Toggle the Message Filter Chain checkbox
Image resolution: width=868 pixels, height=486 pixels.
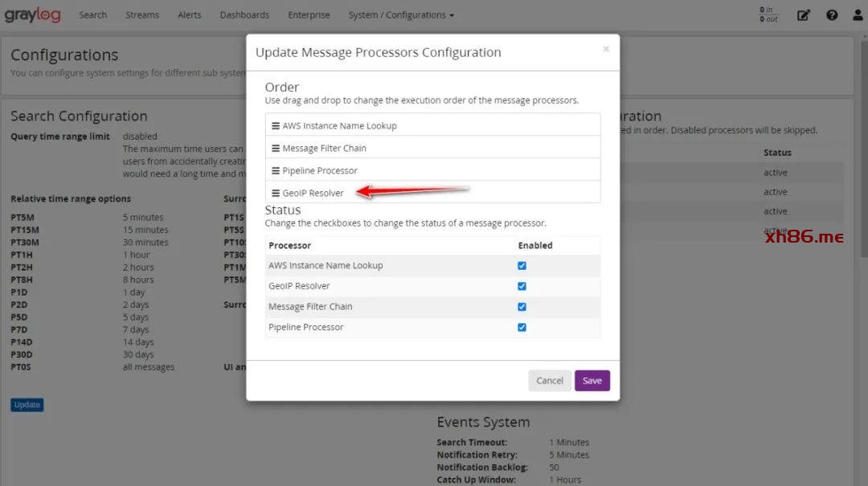coord(522,307)
